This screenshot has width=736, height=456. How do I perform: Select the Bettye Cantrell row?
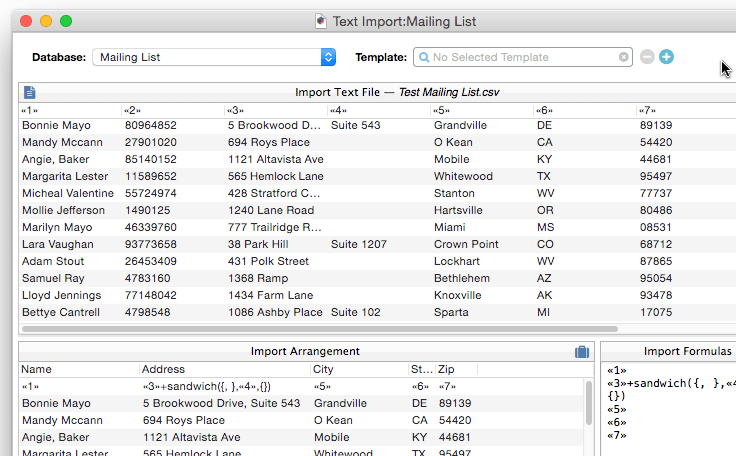point(300,312)
